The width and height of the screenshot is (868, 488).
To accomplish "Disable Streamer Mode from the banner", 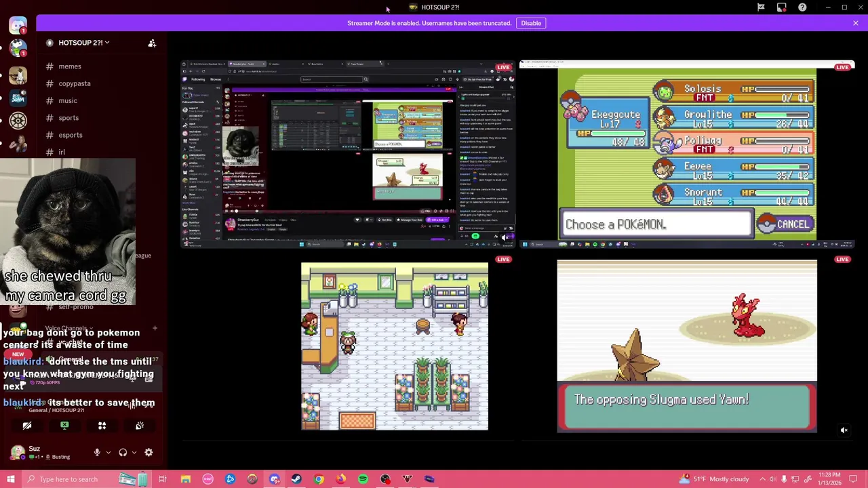I will (x=531, y=23).
